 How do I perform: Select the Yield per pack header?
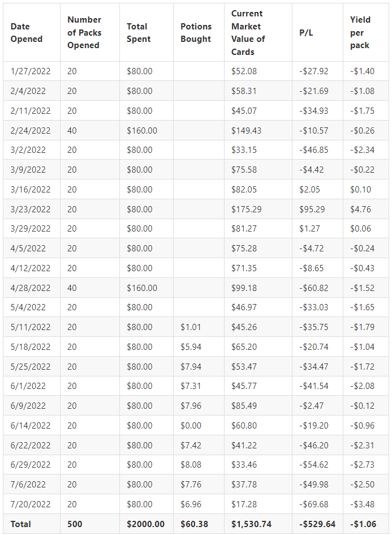tap(366, 33)
